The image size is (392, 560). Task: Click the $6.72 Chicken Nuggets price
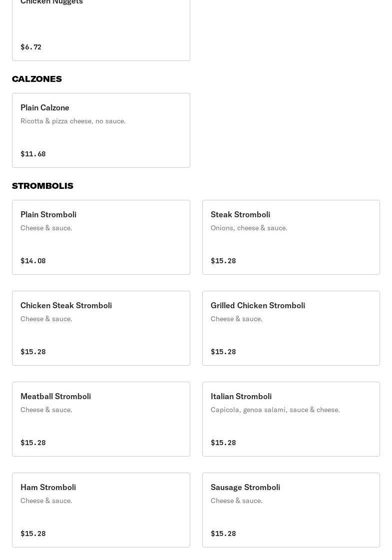click(31, 47)
